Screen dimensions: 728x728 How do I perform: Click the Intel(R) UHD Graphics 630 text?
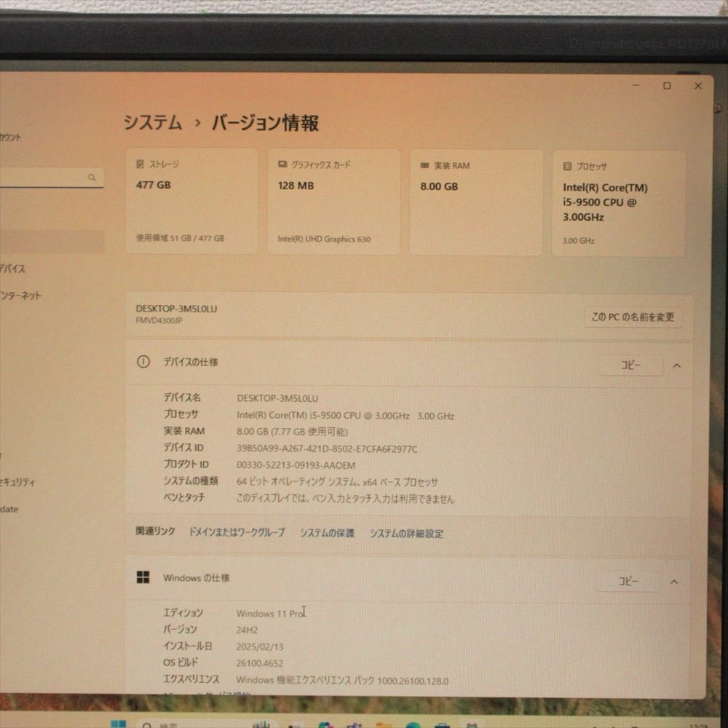[x=324, y=239]
